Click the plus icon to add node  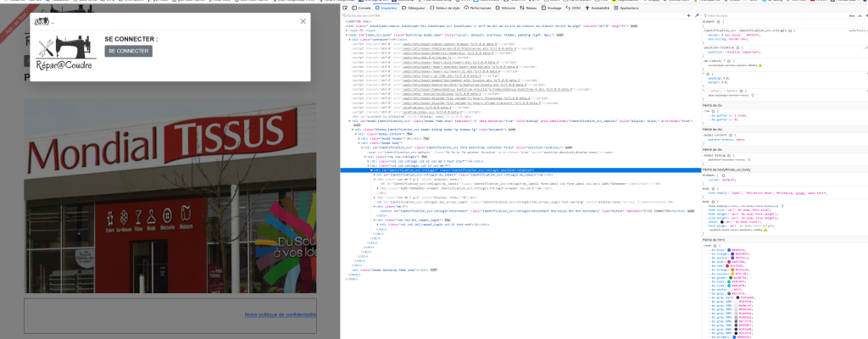pyautogui.click(x=688, y=16)
